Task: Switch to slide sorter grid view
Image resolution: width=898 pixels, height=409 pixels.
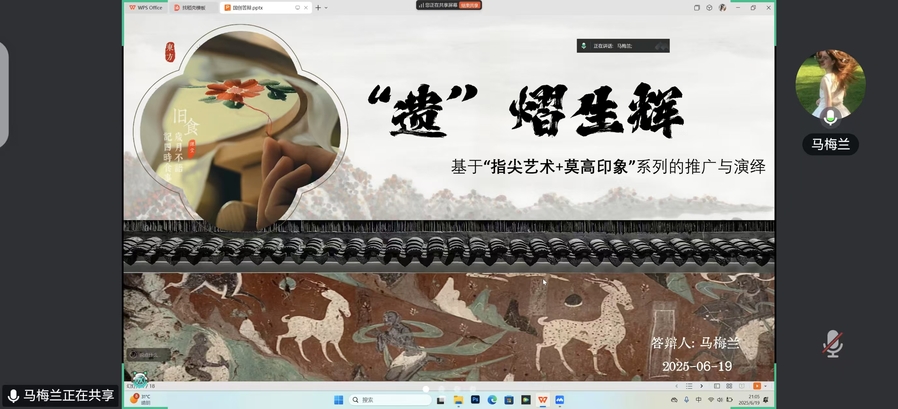Action: coord(729,386)
